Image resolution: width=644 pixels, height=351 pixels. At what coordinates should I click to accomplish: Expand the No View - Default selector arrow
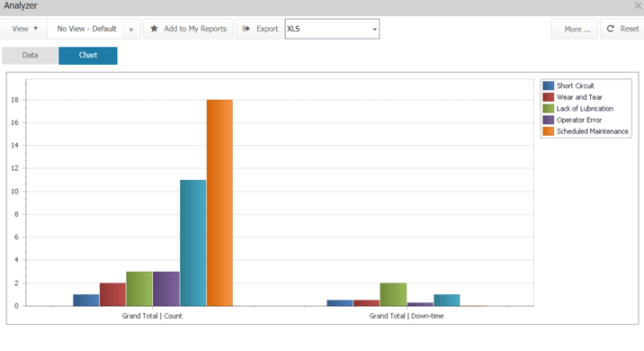pos(131,29)
